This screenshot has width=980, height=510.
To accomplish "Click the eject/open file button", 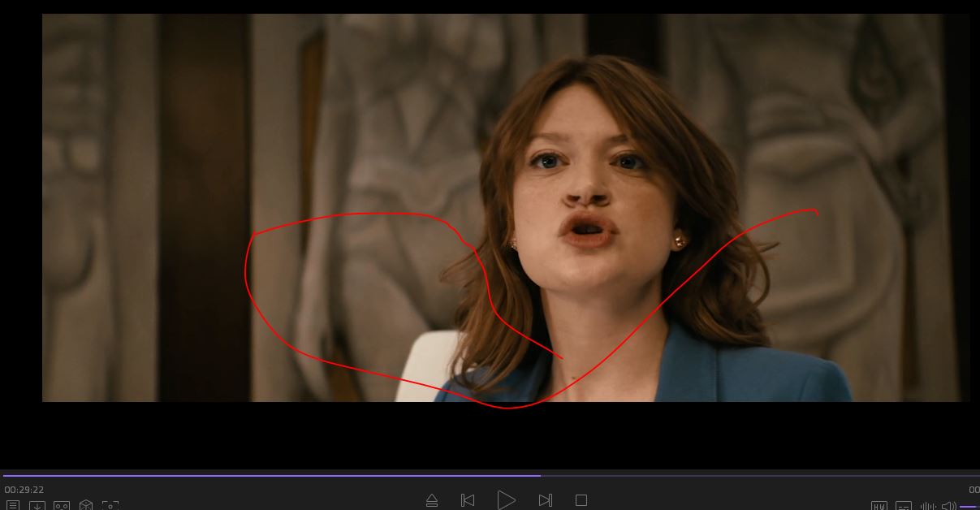I will point(432,500).
